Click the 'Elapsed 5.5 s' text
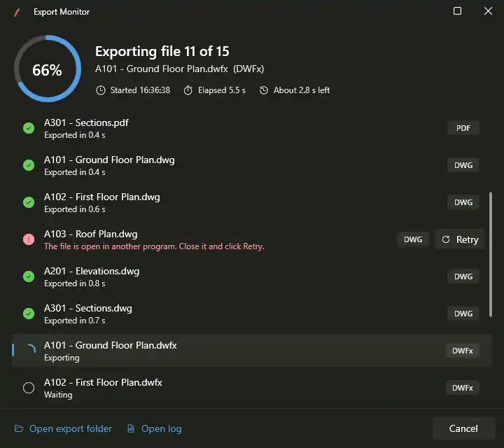The image size is (504, 448). (x=222, y=90)
